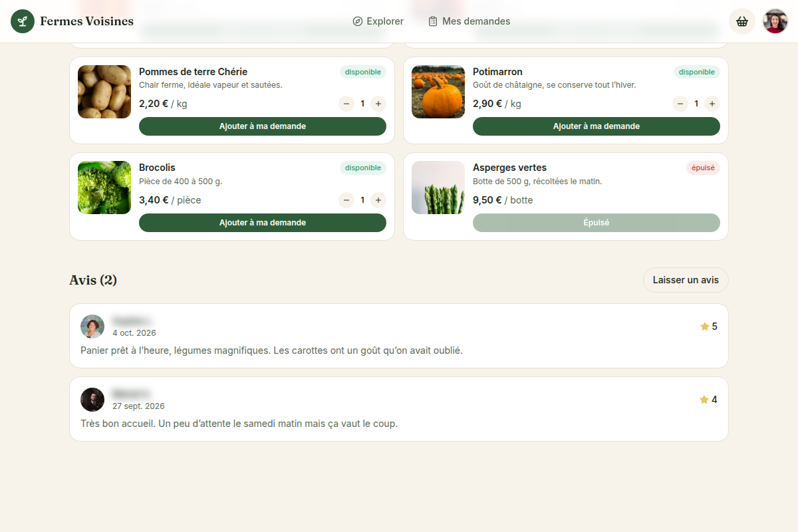798x532 pixels.
Task: Increase quantity for Brocolis
Action: [x=378, y=200]
